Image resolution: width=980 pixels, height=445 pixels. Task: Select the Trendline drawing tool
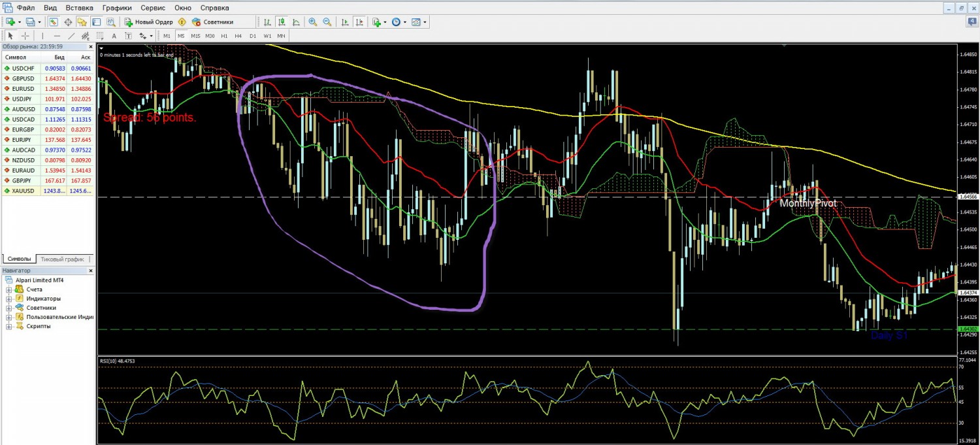point(71,35)
